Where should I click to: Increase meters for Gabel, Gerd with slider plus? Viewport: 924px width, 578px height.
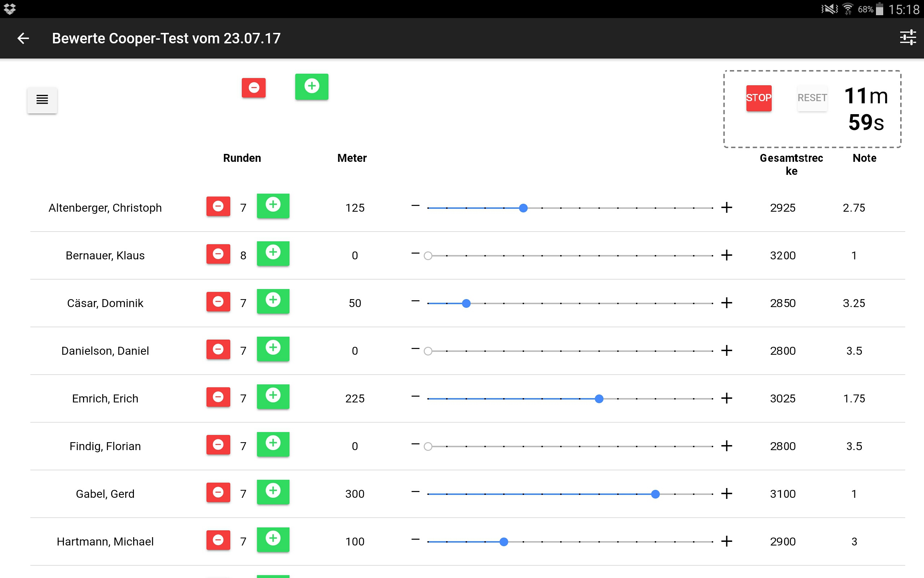coord(727,494)
